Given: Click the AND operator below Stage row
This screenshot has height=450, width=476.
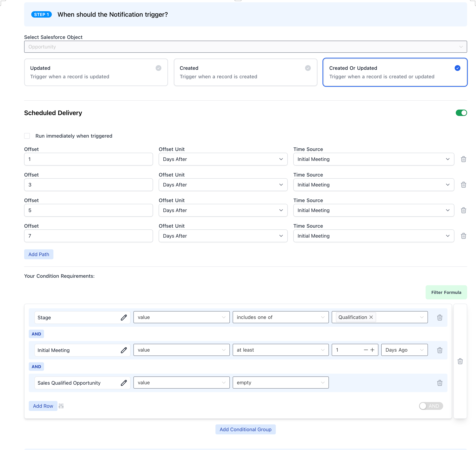Looking at the screenshot, I should [x=36, y=334].
